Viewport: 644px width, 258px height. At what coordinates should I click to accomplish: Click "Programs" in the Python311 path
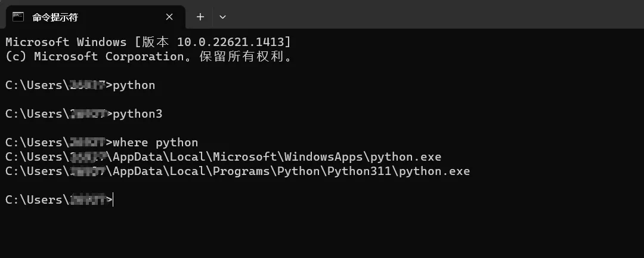[x=230, y=171]
